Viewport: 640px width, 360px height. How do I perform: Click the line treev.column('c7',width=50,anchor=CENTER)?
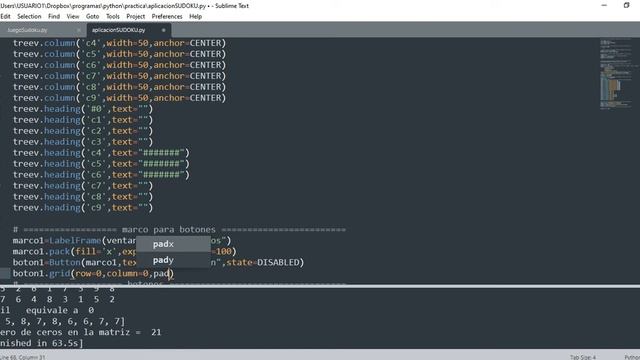point(119,76)
